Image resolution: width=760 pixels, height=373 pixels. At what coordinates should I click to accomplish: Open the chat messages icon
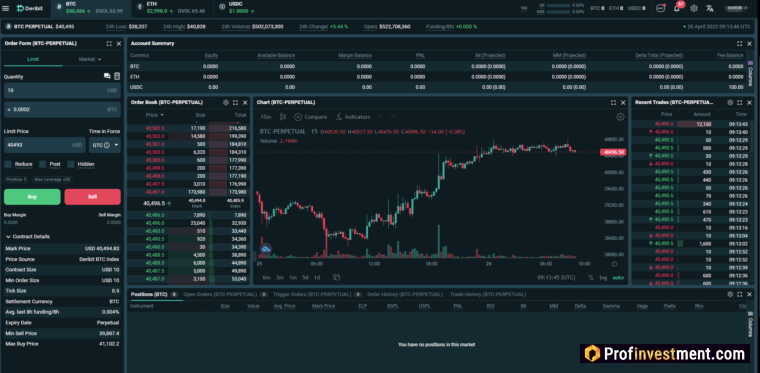click(x=660, y=8)
